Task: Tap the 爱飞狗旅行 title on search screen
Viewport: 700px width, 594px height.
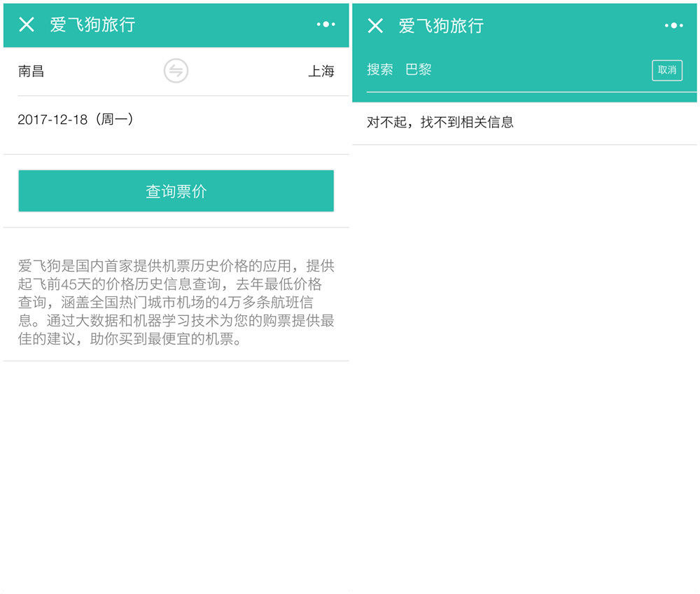Action: [x=441, y=26]
